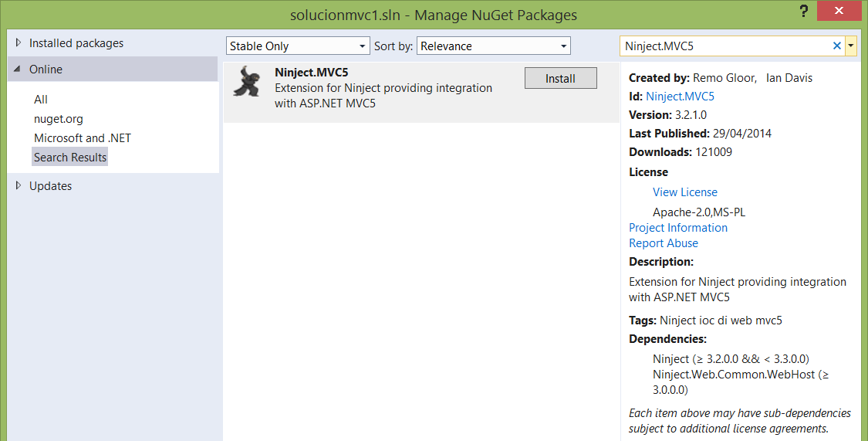Open the View License link

(x=685, y=192)
